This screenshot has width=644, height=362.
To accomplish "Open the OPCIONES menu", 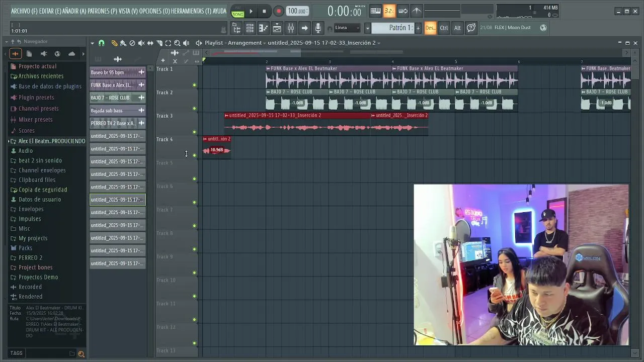I will pyautogui.click(x=154, y=11).
